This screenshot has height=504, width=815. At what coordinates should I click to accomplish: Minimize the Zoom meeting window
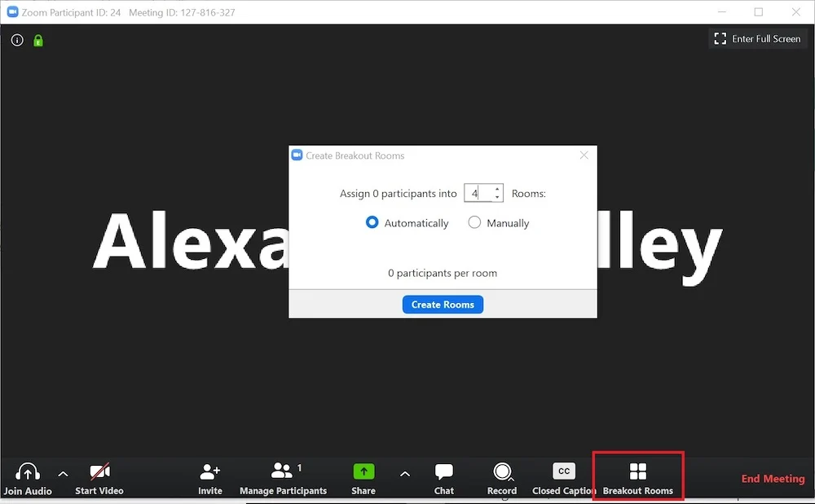coord(722,12)
